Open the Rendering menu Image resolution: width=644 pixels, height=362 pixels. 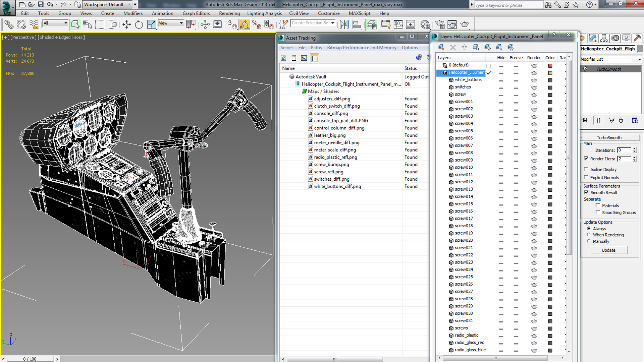(229, 13)
